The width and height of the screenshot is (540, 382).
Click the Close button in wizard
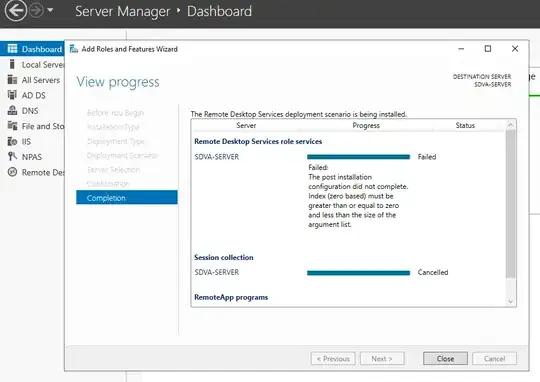tap(445, 359)
